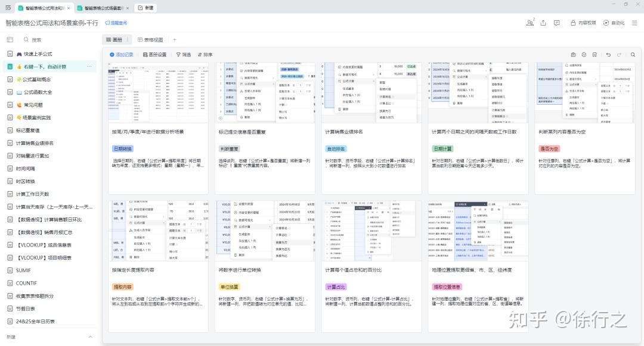The width and height of the screenshot is (644, 346).
Task: Open the 计算销售业绩排名 gallery card thumbnail
Action: [371, 93]
